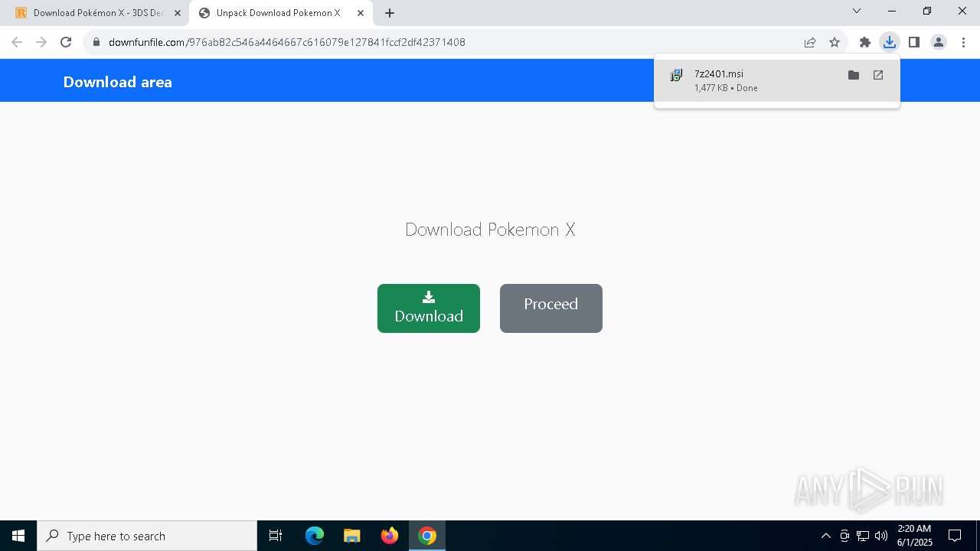Open the tab search chevron
This screenshot has height=551, width=980.
pos(857,11)
